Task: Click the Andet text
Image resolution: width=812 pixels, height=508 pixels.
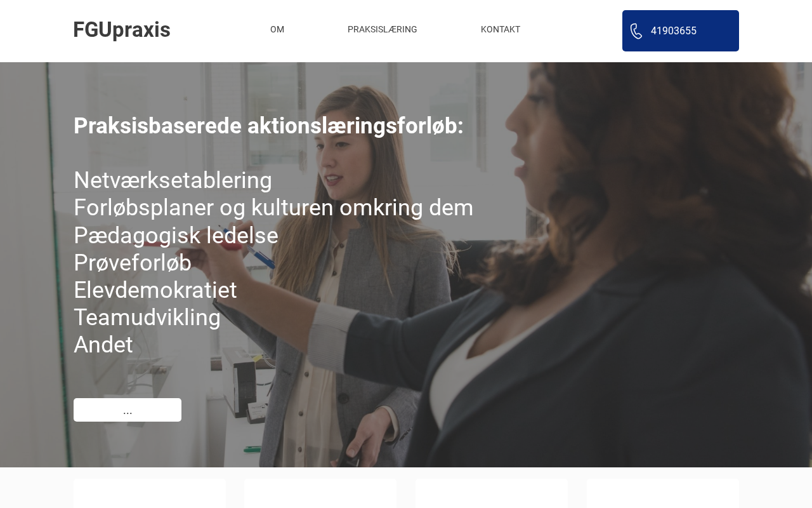Action: (x=103, y=345)
